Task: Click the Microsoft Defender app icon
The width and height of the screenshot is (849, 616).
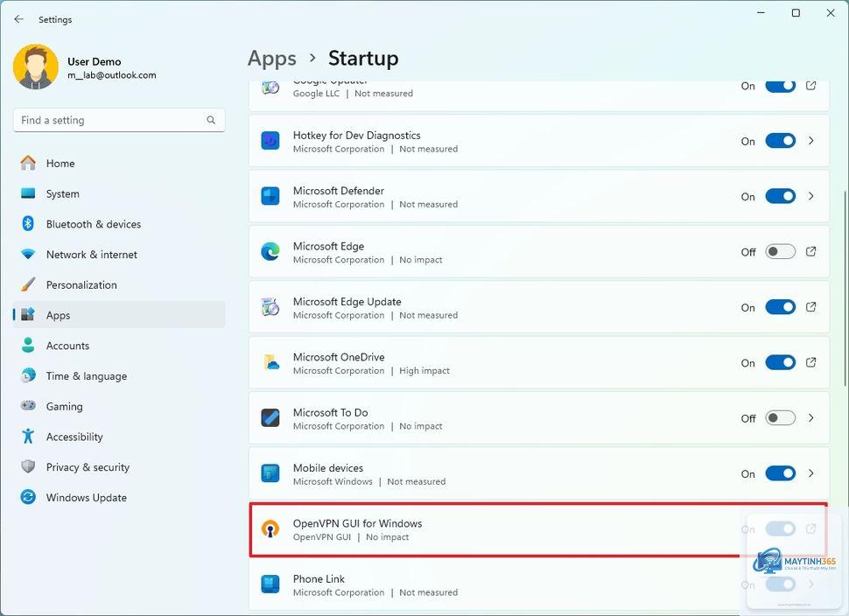Action: click(270, 196)
